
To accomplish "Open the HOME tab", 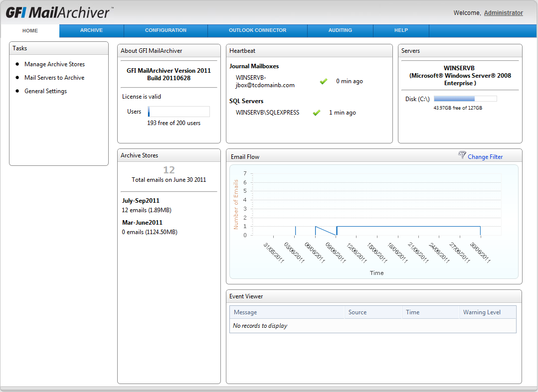I will click(x=30, y=30).
